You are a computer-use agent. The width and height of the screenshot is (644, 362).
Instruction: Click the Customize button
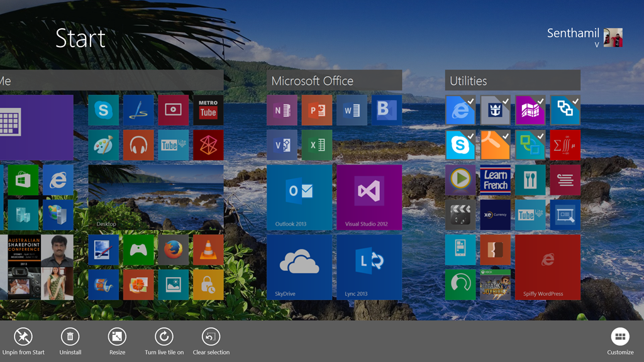620,341
